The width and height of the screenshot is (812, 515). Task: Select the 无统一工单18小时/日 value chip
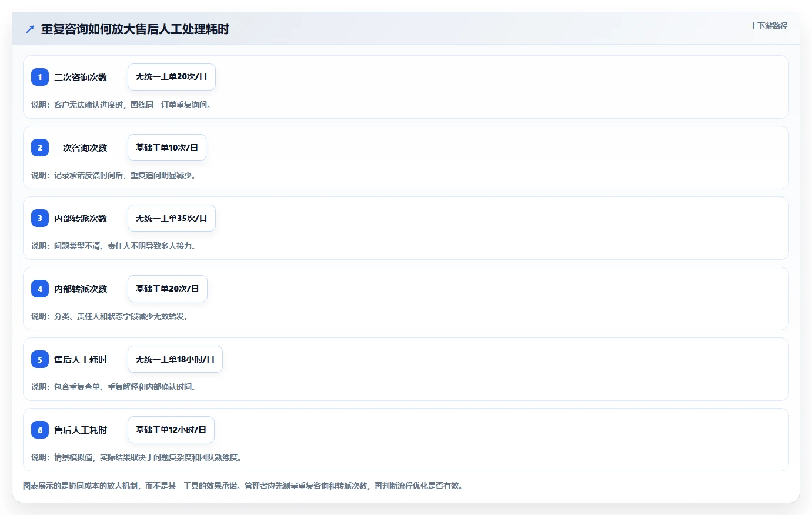[175, 359]
